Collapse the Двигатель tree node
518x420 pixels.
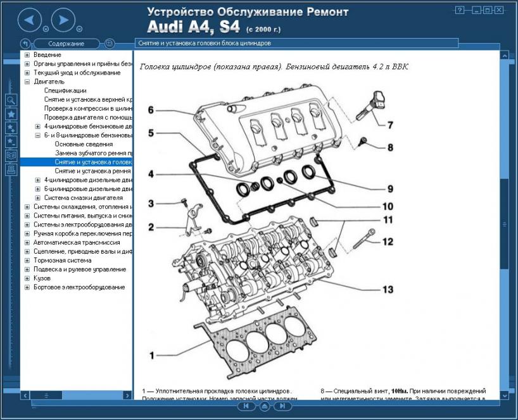tap(27, 82)
